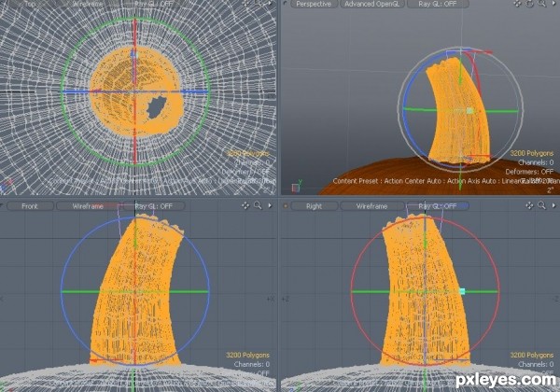
Task: Click the pan/move view icon in the Right viewport
Action: pyautogui.click(x=529, y=205)
